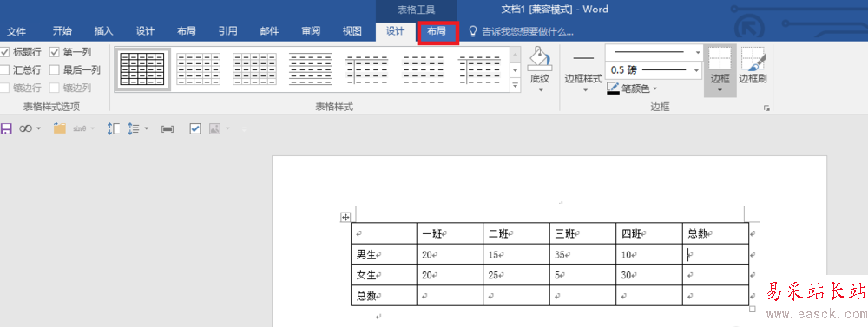Click the sinθ equation icon

[x=80, y=129]
